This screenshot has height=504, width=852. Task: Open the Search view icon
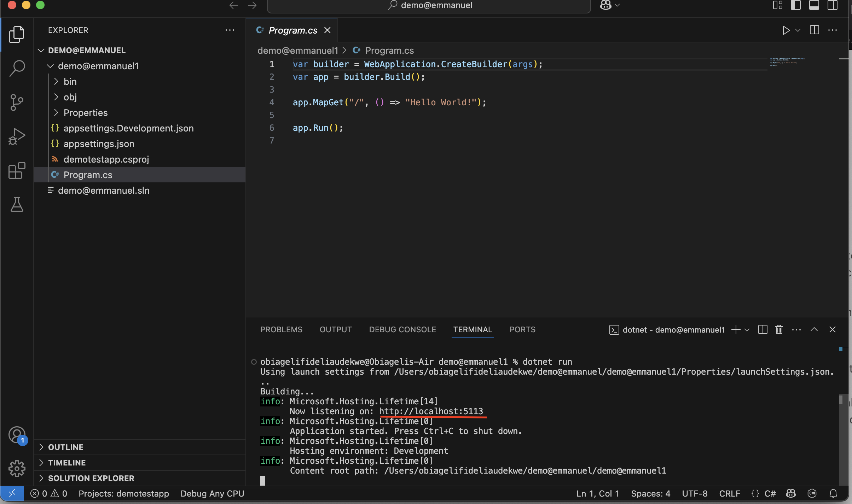[17, 68]
